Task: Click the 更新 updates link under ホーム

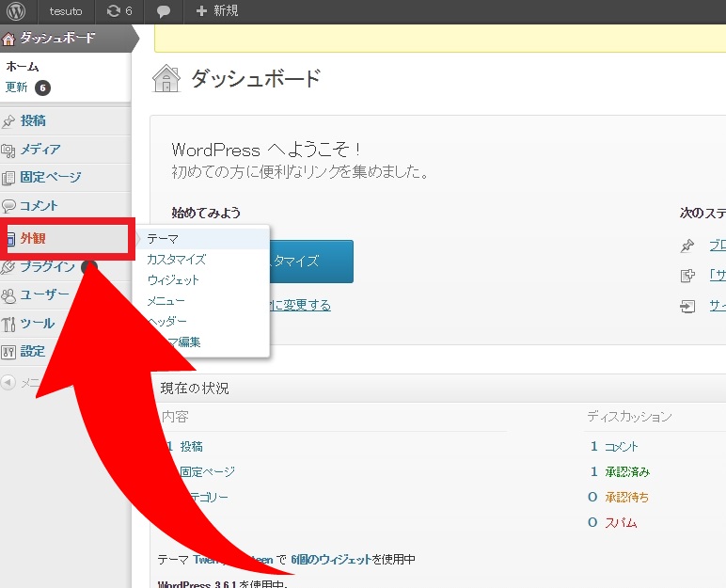Action: click(17, 87)
